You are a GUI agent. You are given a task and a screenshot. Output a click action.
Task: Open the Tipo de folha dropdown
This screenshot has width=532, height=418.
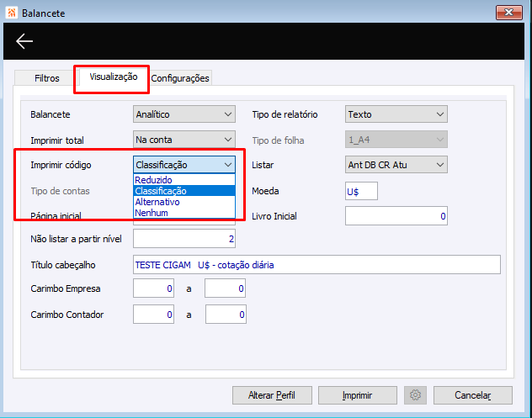pyautogui.click(x=396, y=140)
